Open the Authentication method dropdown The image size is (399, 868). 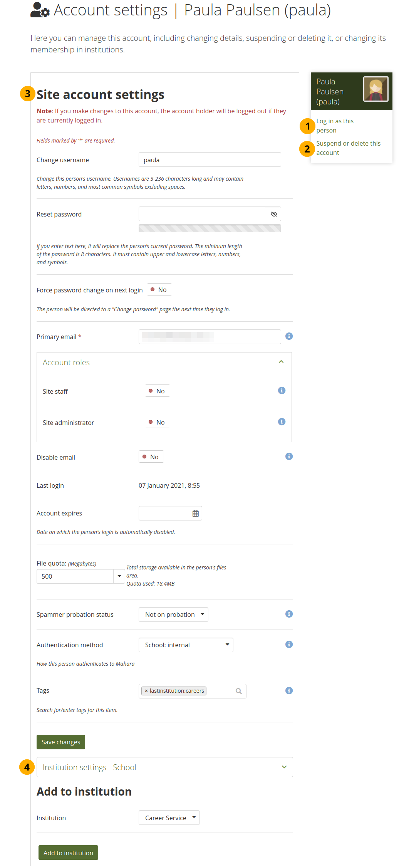tap(186, 645)
